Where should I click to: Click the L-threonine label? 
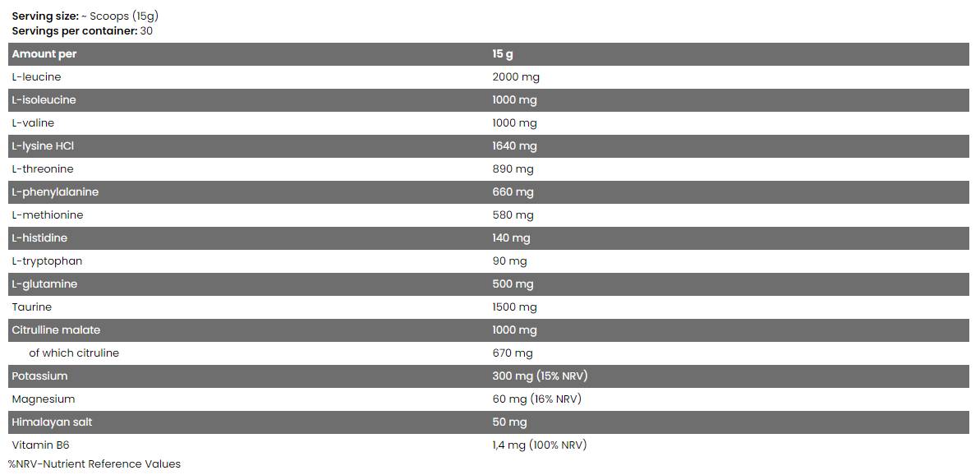43,169
